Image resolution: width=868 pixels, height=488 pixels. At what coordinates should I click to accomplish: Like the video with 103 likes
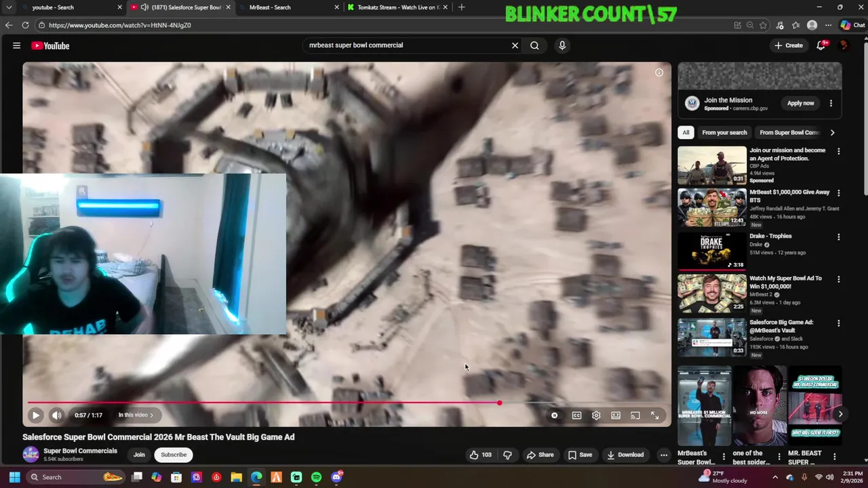pyautogui.click(x=480, y=455)
